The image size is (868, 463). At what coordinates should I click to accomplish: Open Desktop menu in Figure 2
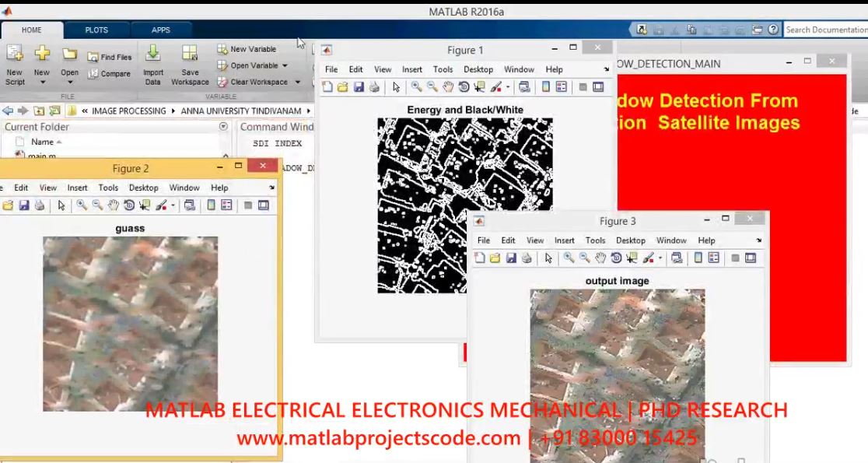coord(143,188)
